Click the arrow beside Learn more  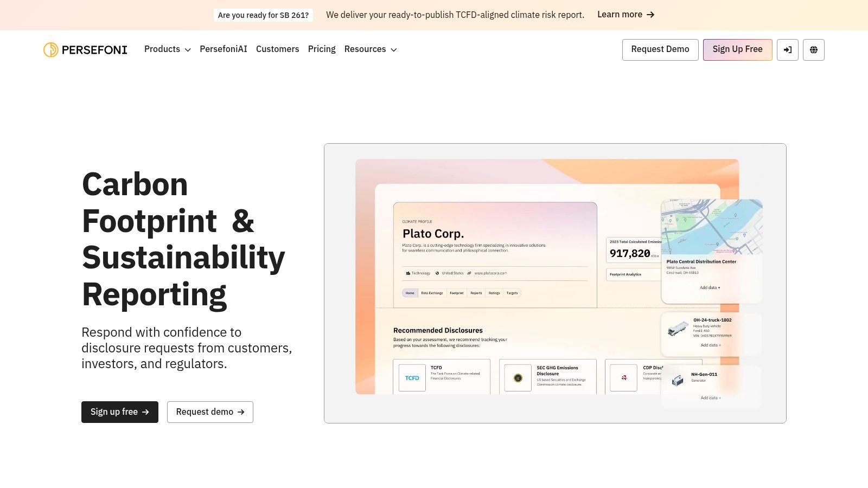tap(650, 15)
